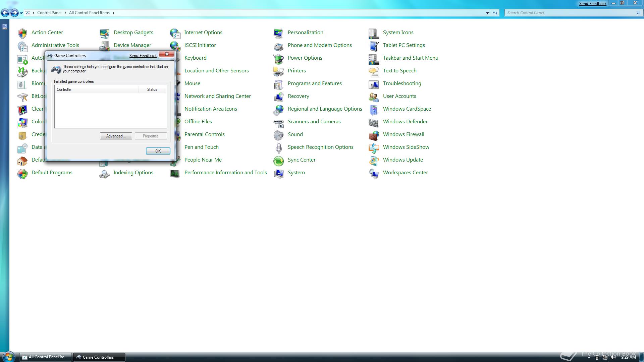The image size is (644, 362).
Task: Open the Pen and Touch link
Action: 202,147
